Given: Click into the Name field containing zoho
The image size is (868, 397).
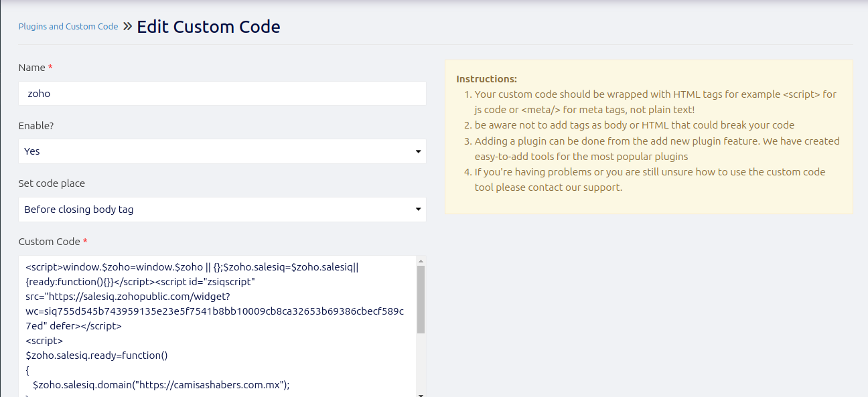Looking at the screenshot, I should tap(222, 94).
